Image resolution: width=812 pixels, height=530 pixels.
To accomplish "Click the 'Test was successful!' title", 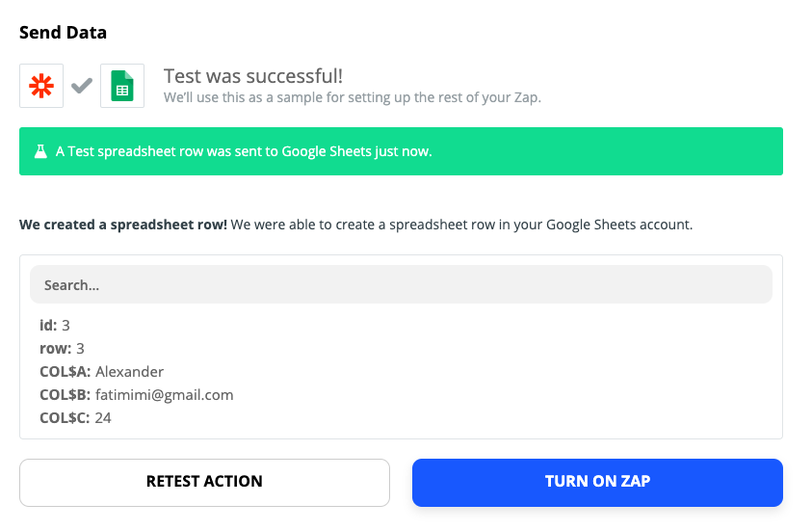I will point(253,76).
